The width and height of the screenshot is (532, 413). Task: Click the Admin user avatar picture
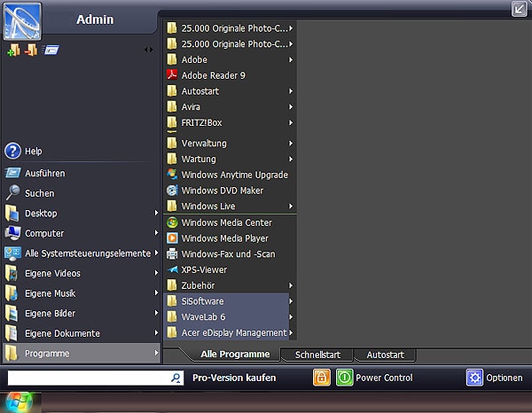22,22
